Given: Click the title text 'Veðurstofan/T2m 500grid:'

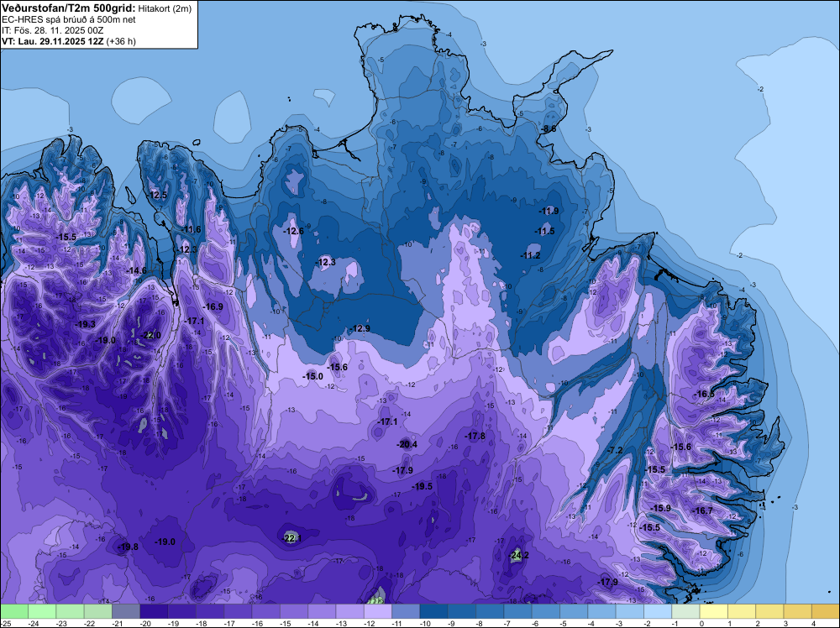Looking at the screenshot, I should pos(69,8).
